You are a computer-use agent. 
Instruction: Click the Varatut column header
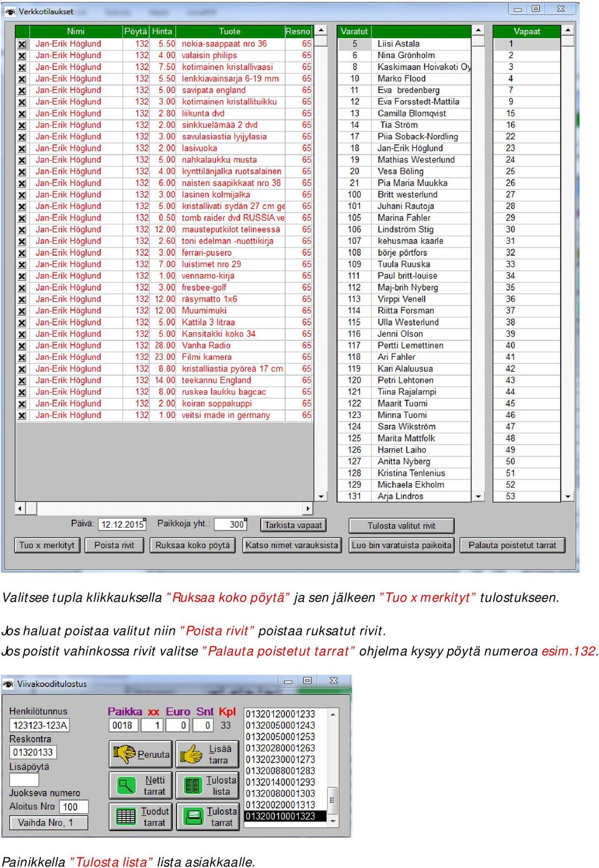[x=354, y=31]
